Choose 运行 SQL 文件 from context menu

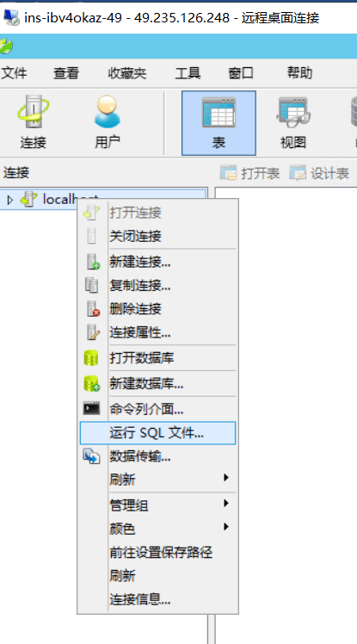coord(157,433)
